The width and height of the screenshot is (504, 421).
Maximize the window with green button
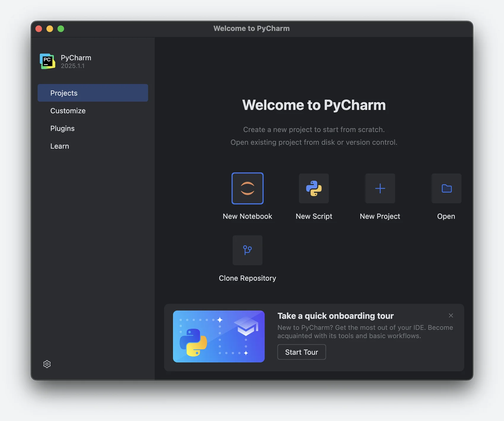(61, 29)
